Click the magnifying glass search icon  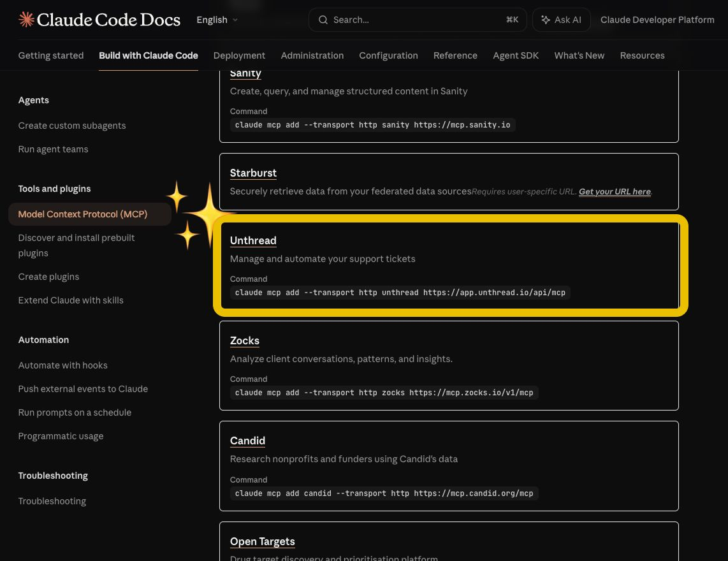point(323,20)
